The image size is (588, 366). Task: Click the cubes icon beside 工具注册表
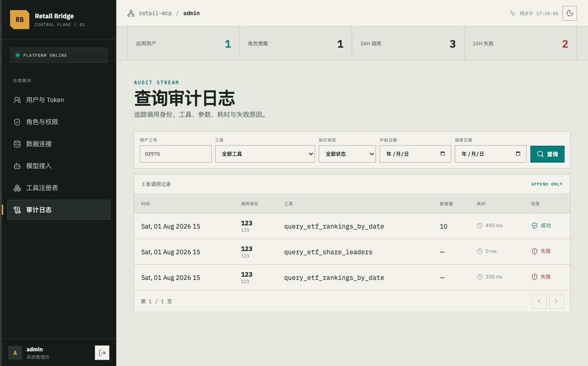17,188
